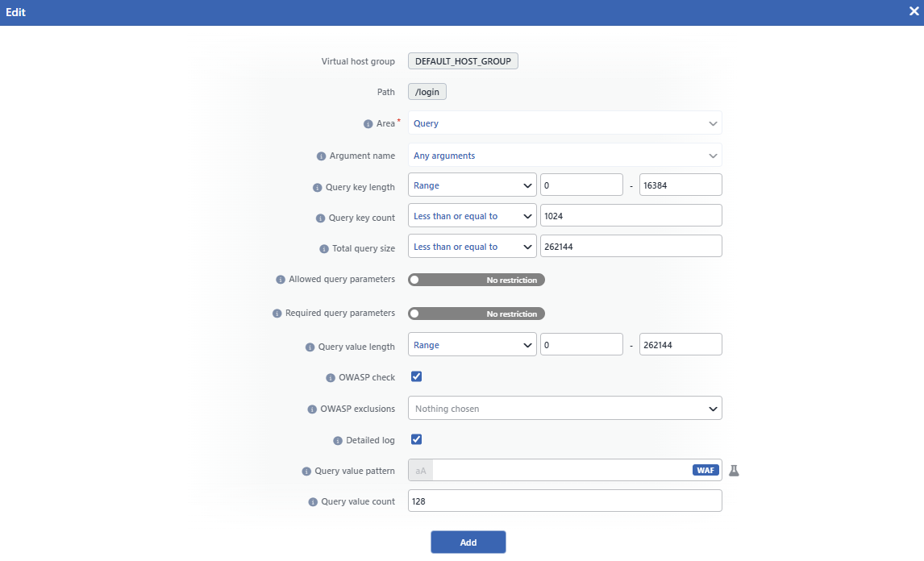Open the Query value length Range dropdown
The height and width of the screenshot is (561, 924).
[x=472, y=345]
